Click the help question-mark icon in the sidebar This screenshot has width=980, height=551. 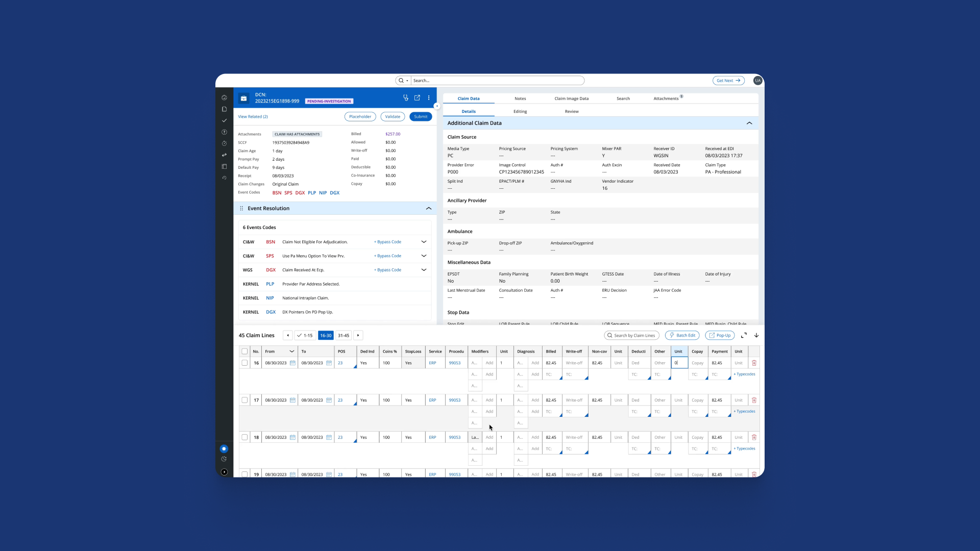click(224, 132)
